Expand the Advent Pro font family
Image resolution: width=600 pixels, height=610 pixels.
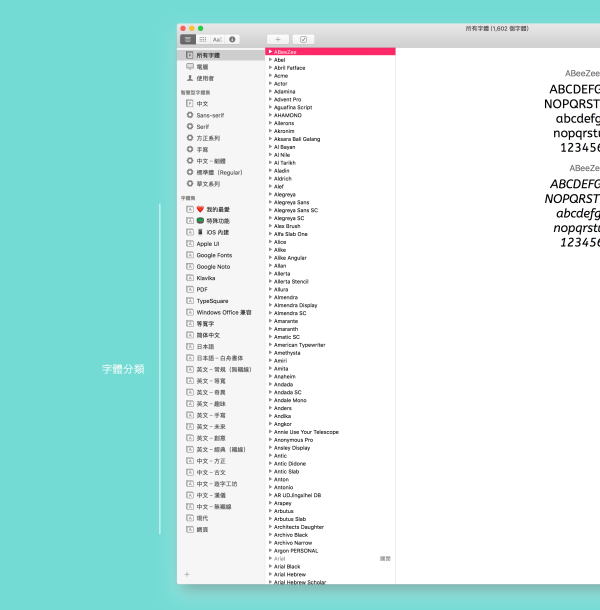tap(270, 99)
